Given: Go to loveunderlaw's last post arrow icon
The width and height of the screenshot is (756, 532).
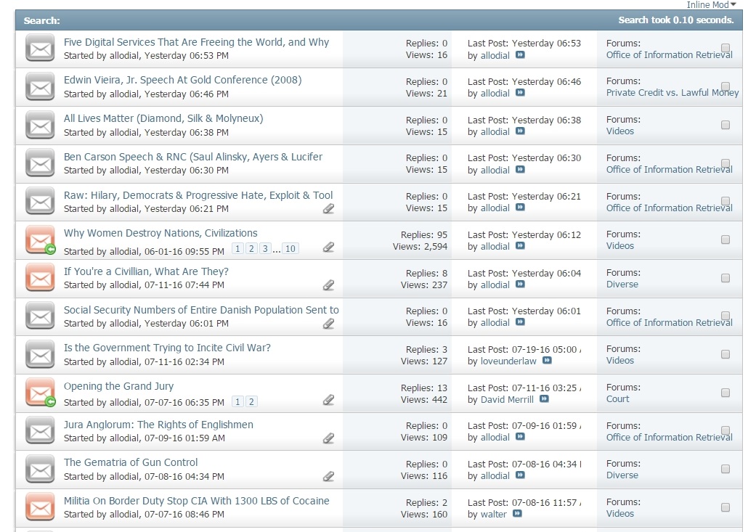Looking at the screenshot, I should pos(547,361).
